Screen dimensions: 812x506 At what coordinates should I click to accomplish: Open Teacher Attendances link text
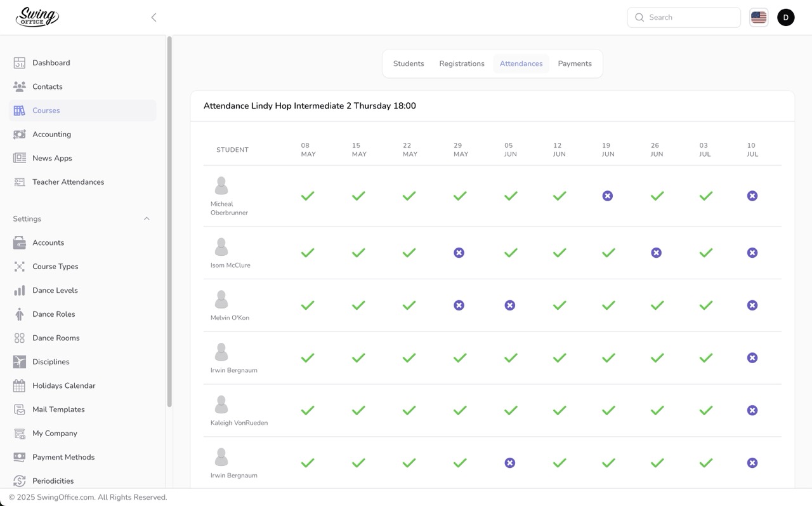(x=69, y=182)
